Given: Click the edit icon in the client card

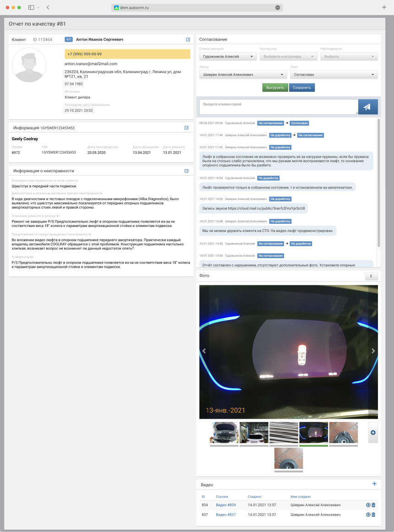Looking at the screenshot, I should 188,40.
